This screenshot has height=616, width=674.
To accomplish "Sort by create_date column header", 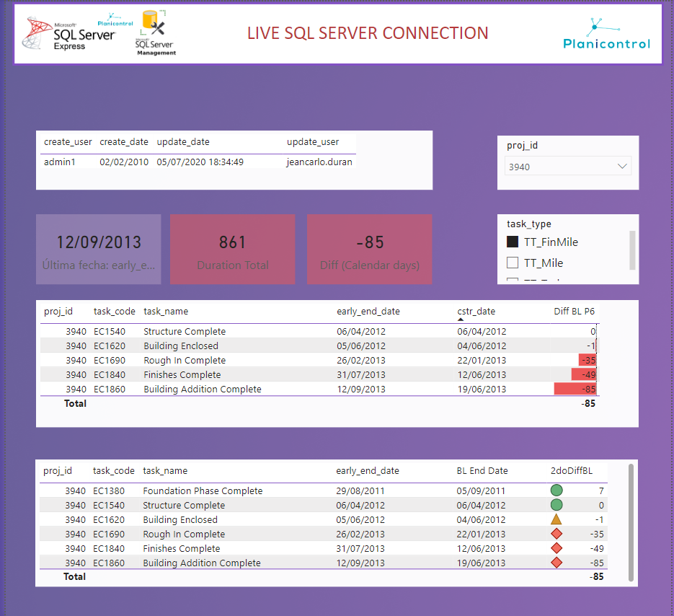I will pyautogui.click(x=124, y=142).
